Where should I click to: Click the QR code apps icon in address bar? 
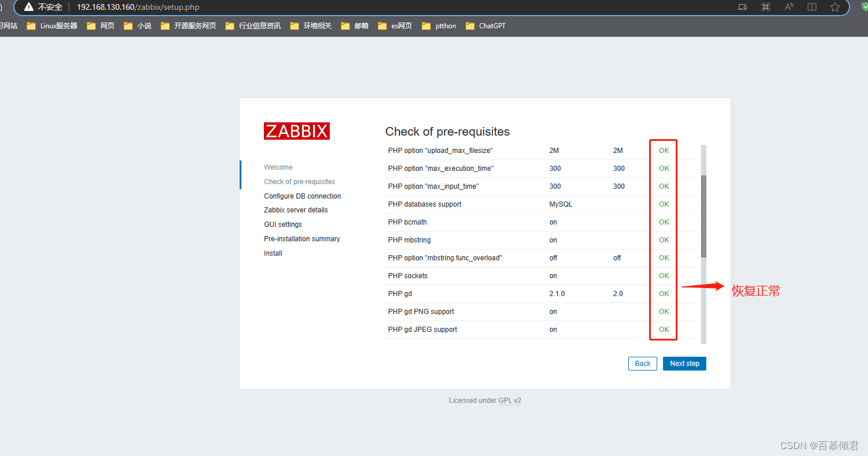tap(766, 7)
